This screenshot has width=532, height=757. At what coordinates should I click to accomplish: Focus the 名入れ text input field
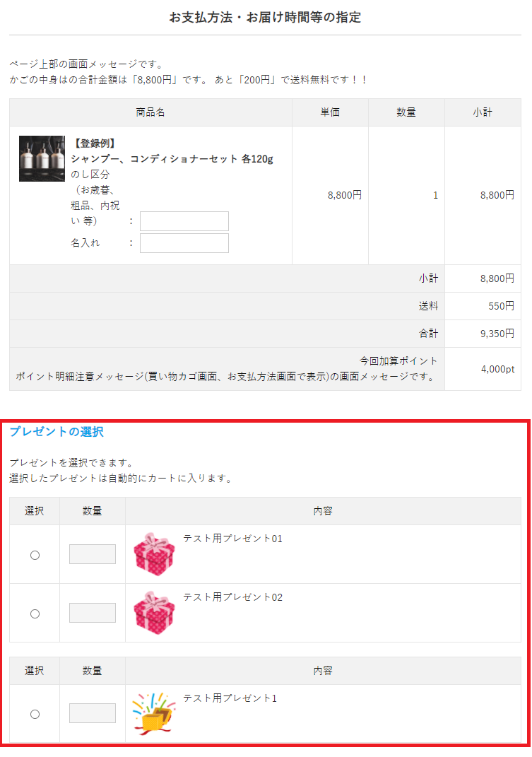click(184, 243)
